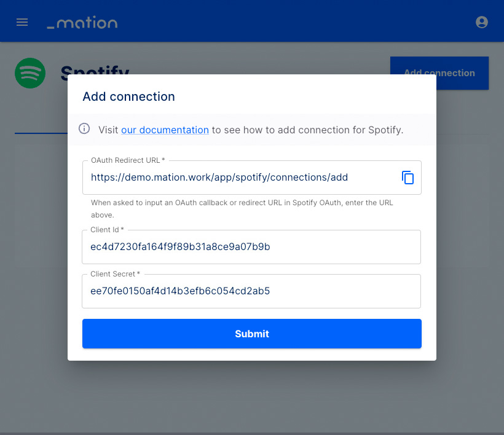Copy the OAuth Redirect URL with copy icon

tap(408, 178)
